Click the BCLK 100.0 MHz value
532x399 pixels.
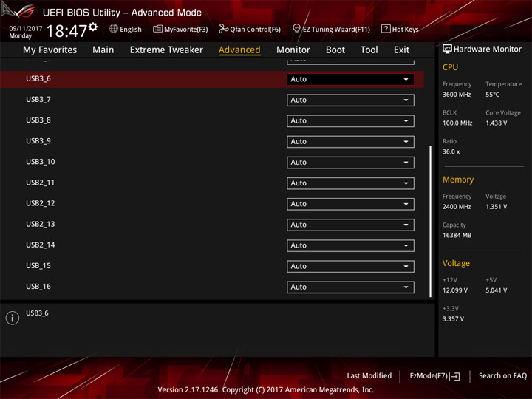click(457, 123)
